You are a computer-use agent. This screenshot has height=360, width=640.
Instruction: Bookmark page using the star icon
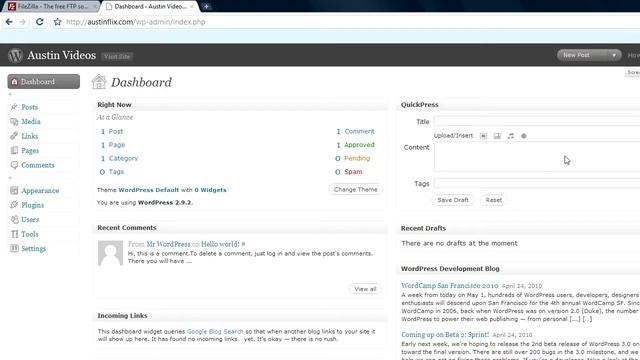pos(58,22)
